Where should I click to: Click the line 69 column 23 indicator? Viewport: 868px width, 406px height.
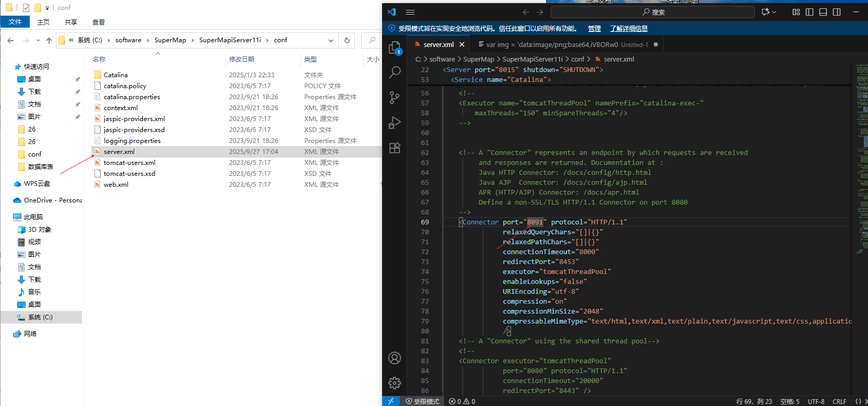(754, 401)
